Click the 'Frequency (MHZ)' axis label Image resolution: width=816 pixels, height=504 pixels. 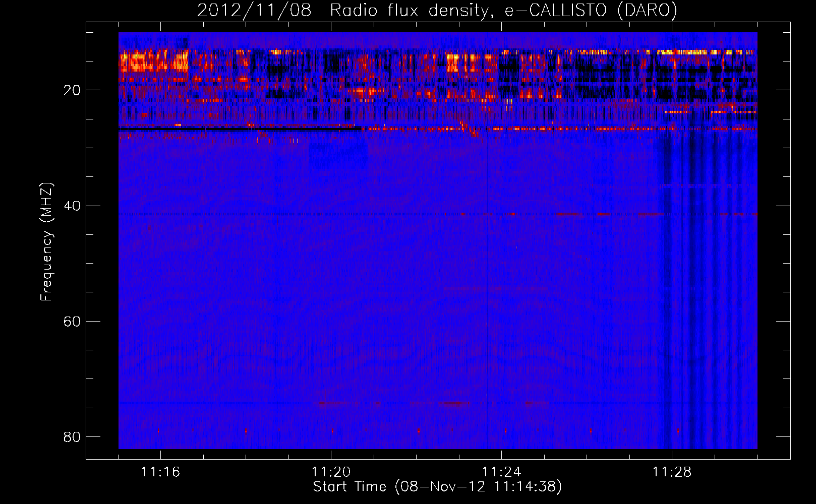click(x=46, y=242)
